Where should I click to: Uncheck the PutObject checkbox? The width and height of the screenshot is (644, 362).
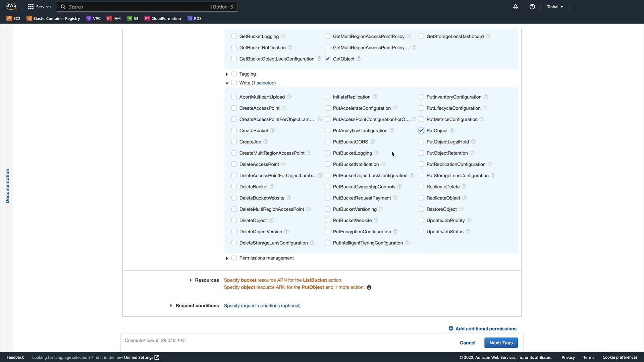421,131
